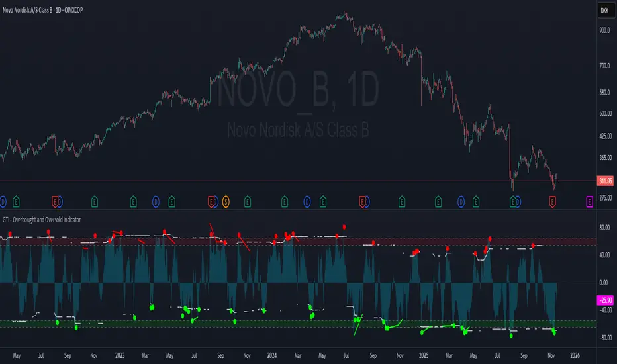The image size is (617, 364).
Task: Click the orange S split marker
Action: [226, 203]
